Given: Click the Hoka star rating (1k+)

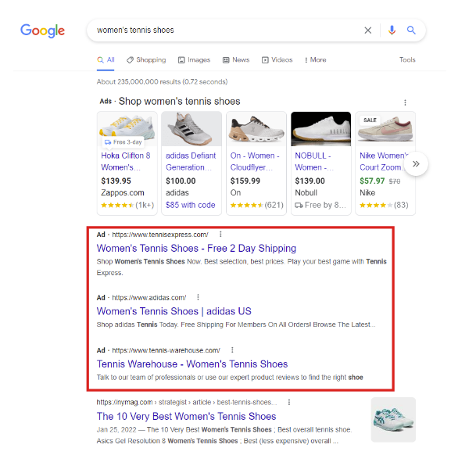Looking at the screenshot, I should point(127,205).
